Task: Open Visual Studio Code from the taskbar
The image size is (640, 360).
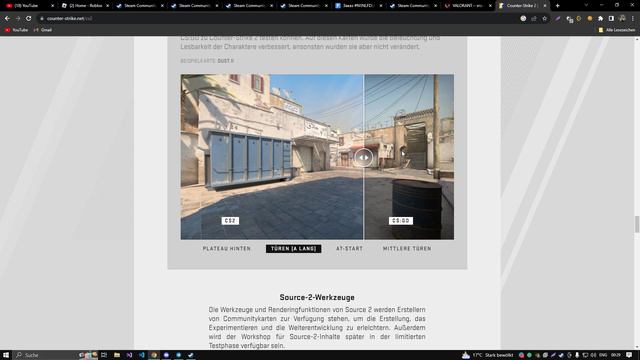Action: click(142, 355)
